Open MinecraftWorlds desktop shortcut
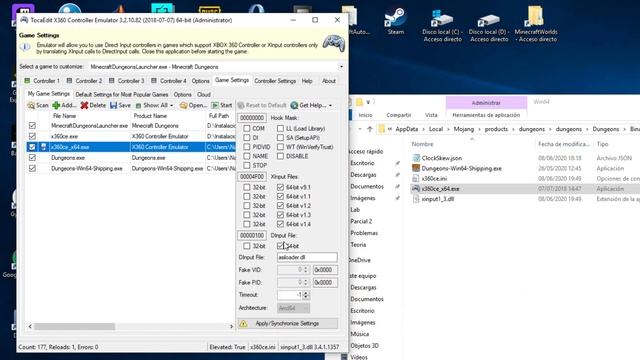 536,24
